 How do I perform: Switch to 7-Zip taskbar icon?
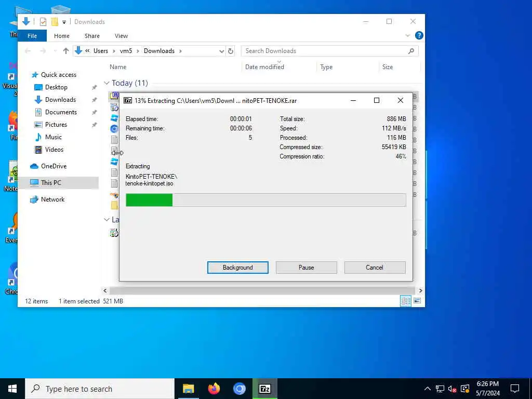click(x=264, y=389)
